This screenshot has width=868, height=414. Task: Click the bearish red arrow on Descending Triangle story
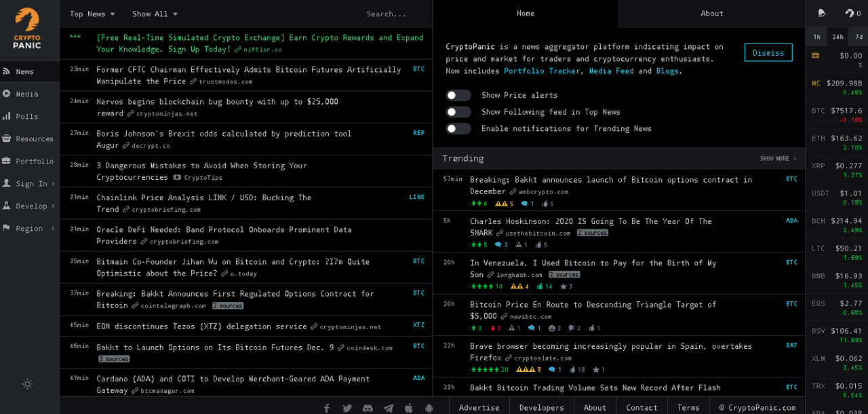coord(495,328)
